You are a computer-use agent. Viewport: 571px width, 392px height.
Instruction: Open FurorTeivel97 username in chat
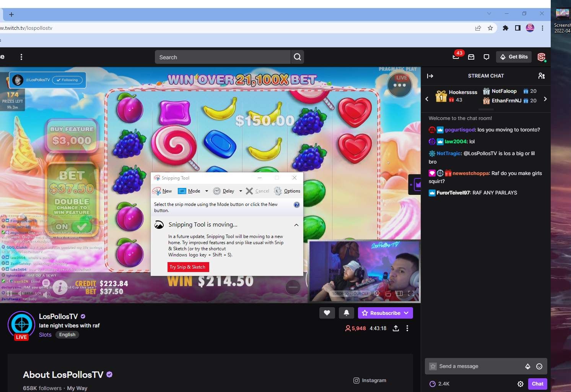tap(453, 193)
